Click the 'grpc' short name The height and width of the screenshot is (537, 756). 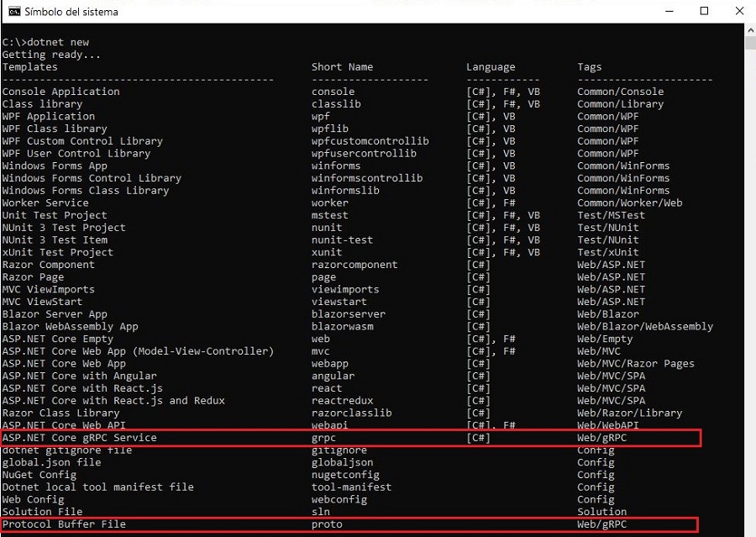click(x=323, y=438)
